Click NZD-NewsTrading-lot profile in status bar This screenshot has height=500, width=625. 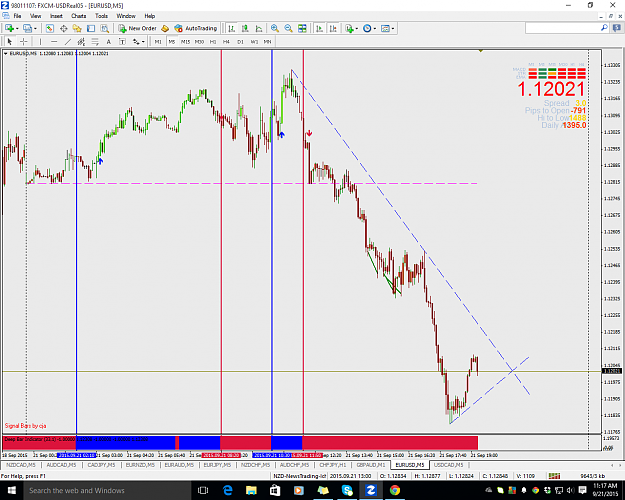(x=300, y=476)
